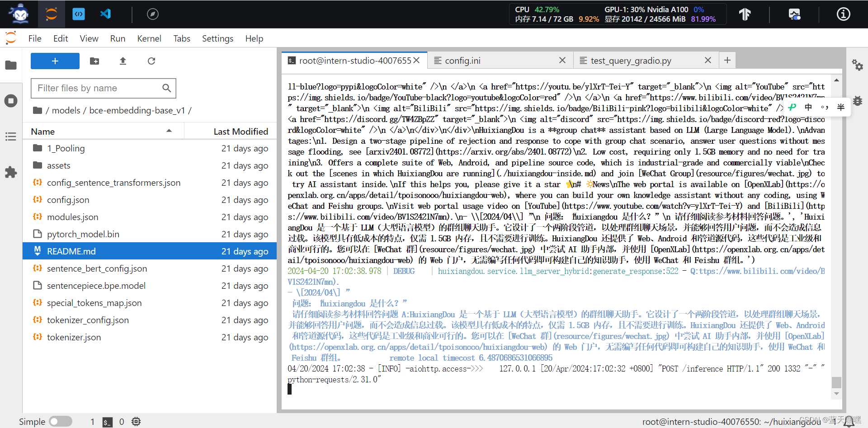Viewport: 868px width, 428px height.
Task: Click the Filter files by name field
Action: point(103,88)
